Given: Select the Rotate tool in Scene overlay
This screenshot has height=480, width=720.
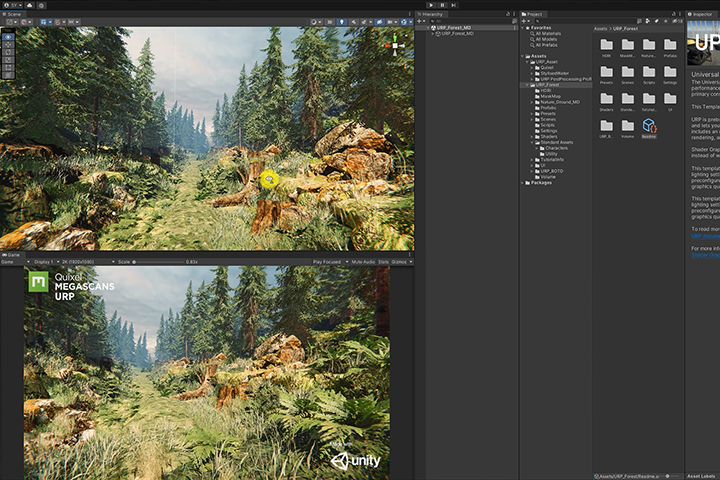Looking at the screenshot, I should click(x=8, y=52).
